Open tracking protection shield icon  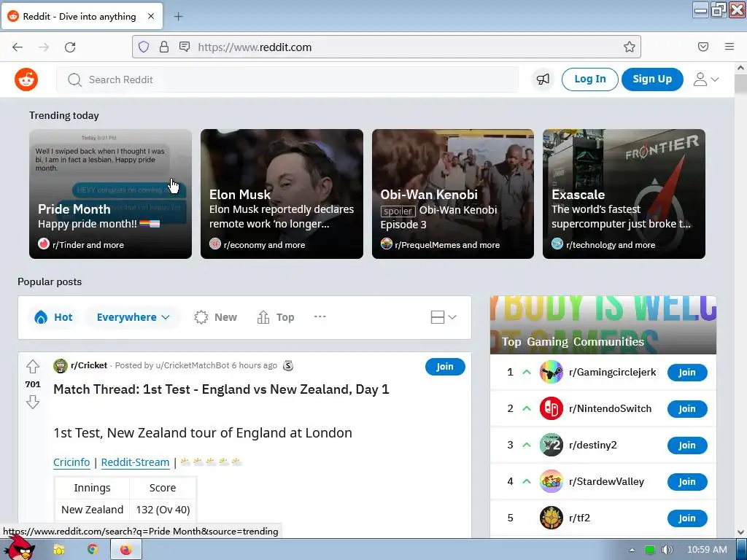(144, 47)
